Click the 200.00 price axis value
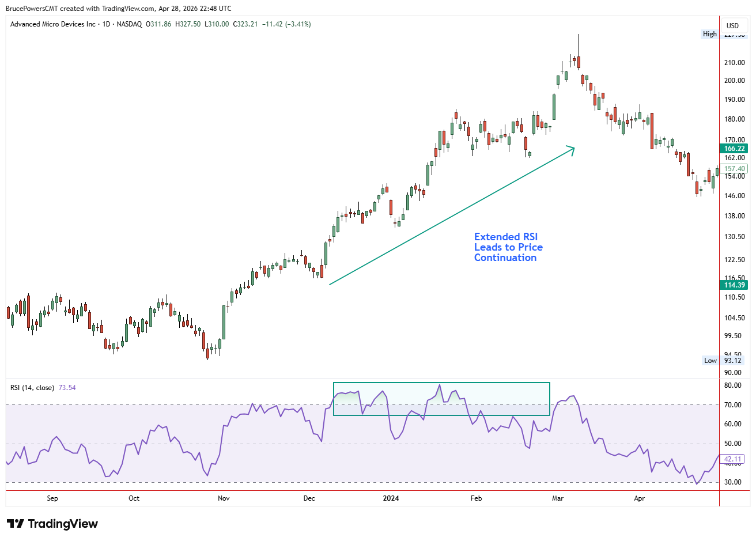This screenshot has width=756, height=541. [735, 81]
